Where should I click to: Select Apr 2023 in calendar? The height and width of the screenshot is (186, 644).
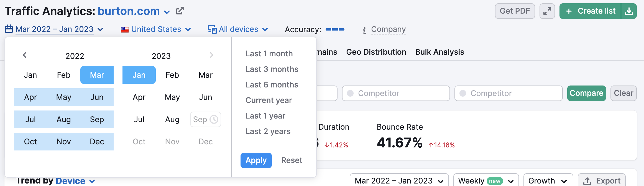point(139,97)
